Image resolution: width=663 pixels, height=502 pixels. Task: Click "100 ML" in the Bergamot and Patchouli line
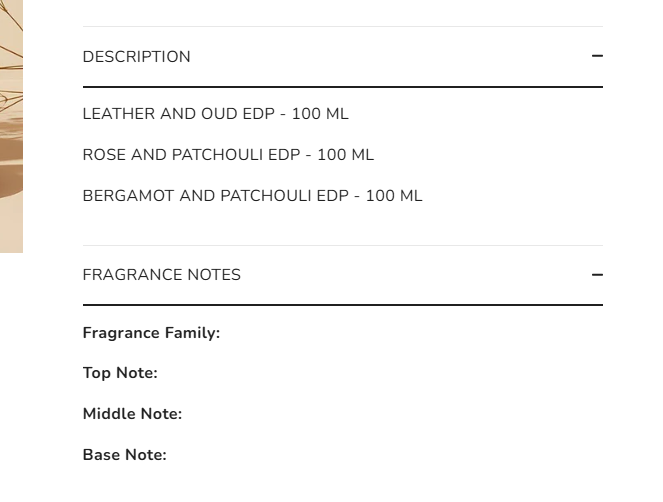coord(394,196)
